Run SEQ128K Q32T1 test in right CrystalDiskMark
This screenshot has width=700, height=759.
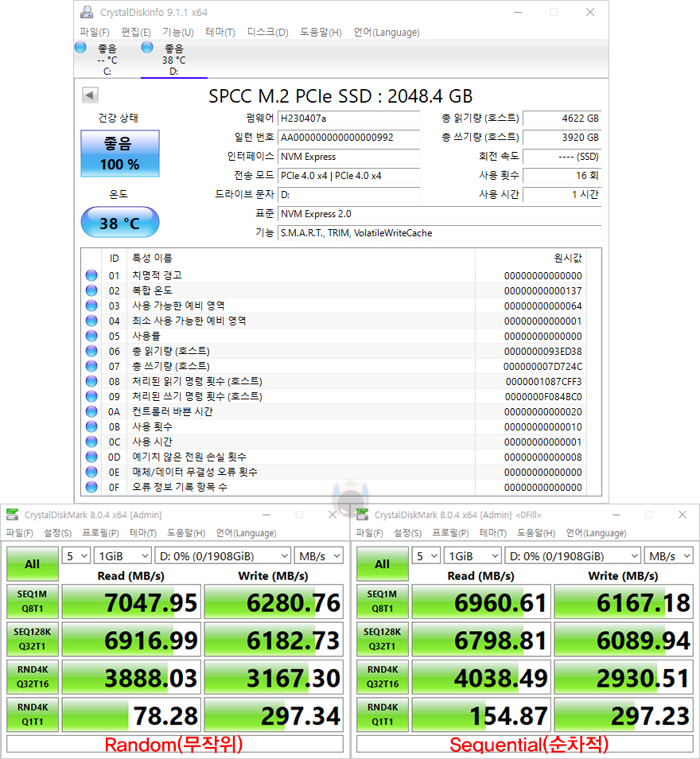[x=383, y=640]
